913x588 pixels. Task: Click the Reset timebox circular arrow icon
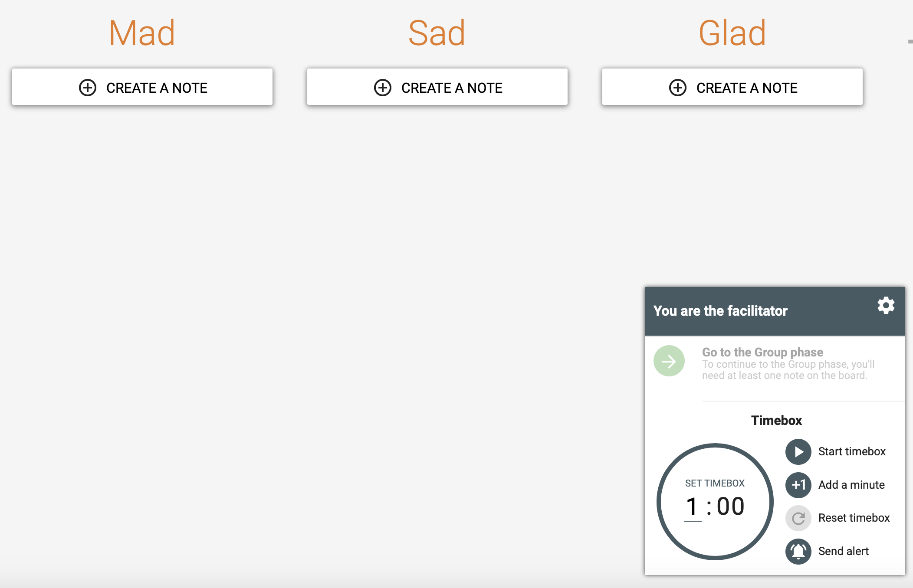coord(798,518)
